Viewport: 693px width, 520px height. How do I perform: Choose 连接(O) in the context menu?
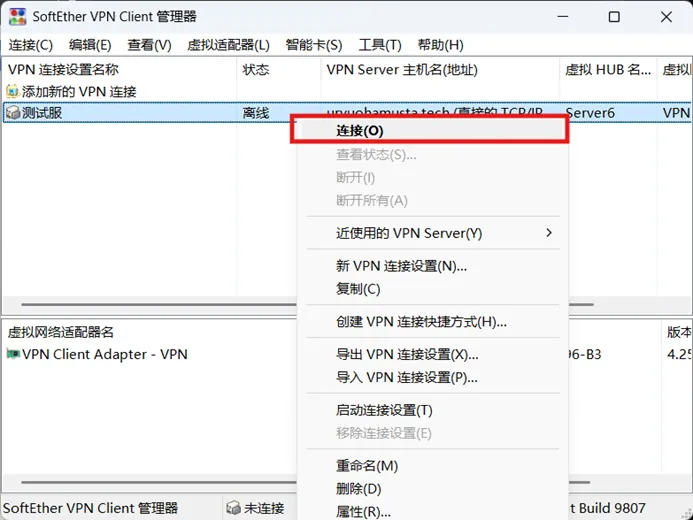[360, 130]
